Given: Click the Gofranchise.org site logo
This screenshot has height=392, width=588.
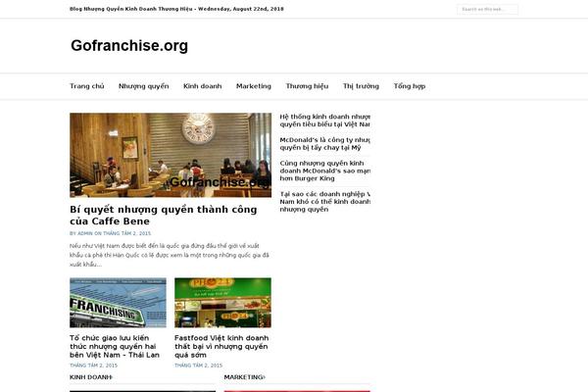Looking at the screenshot, I should (129, 46).
